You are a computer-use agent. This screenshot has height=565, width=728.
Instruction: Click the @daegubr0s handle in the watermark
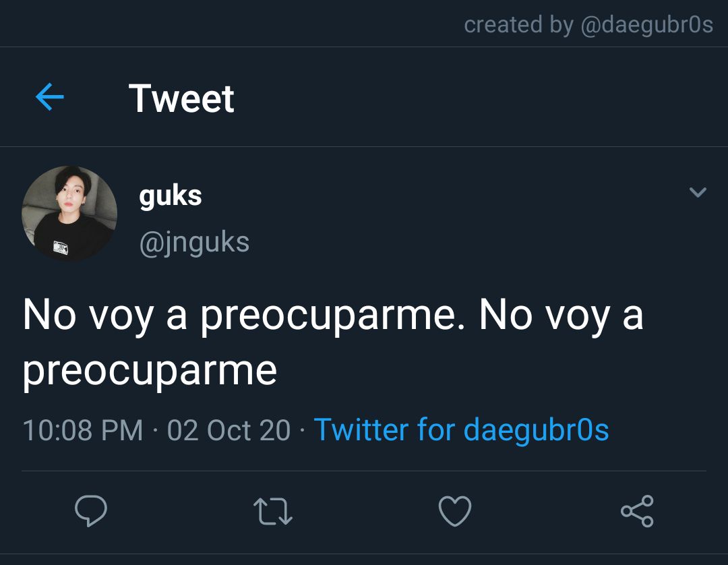(647, 24)
